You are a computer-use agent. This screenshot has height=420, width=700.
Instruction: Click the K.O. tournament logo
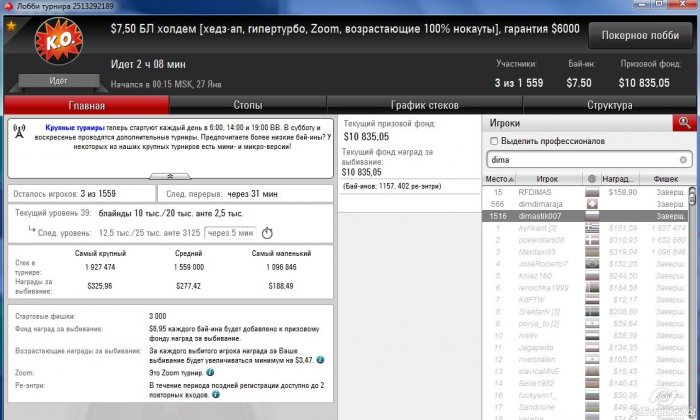pos(58,41)
